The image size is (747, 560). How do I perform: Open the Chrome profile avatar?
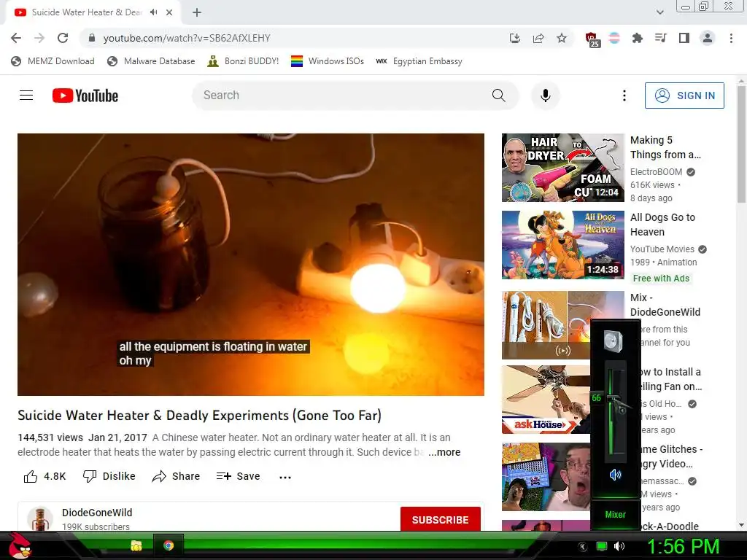coord(708,38)
